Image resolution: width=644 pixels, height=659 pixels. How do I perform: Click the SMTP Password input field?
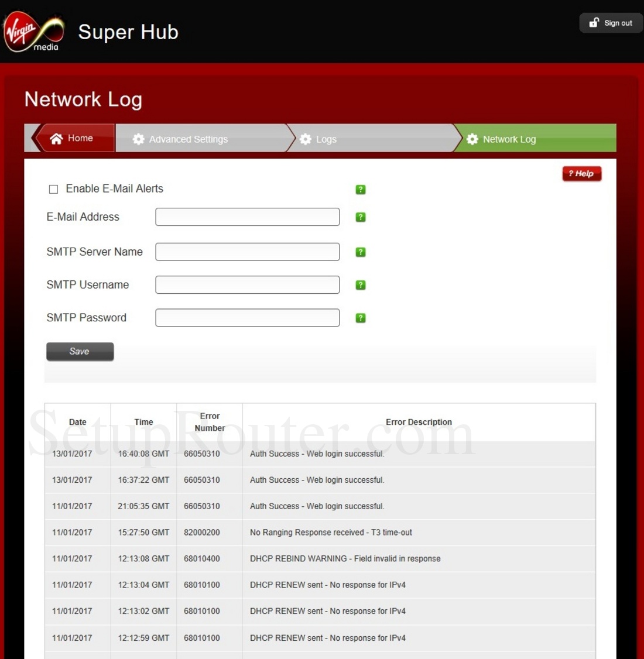coord(247,318)
